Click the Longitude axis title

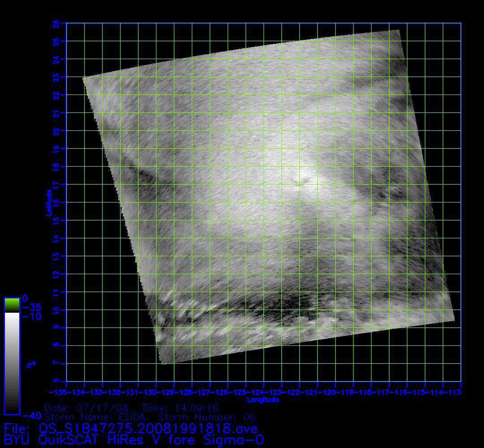click(263, 400)
